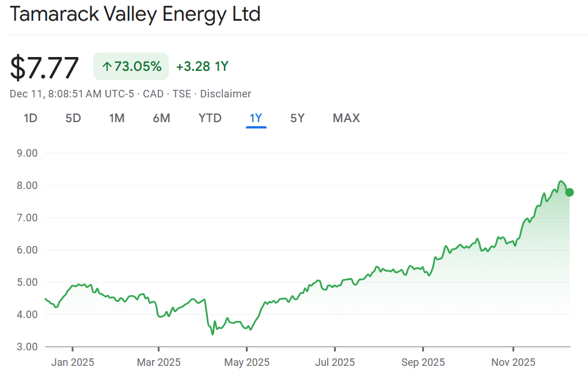Click the TSE exchange label
The width and height of the screenshot is (588, 382).
(183, 94)
